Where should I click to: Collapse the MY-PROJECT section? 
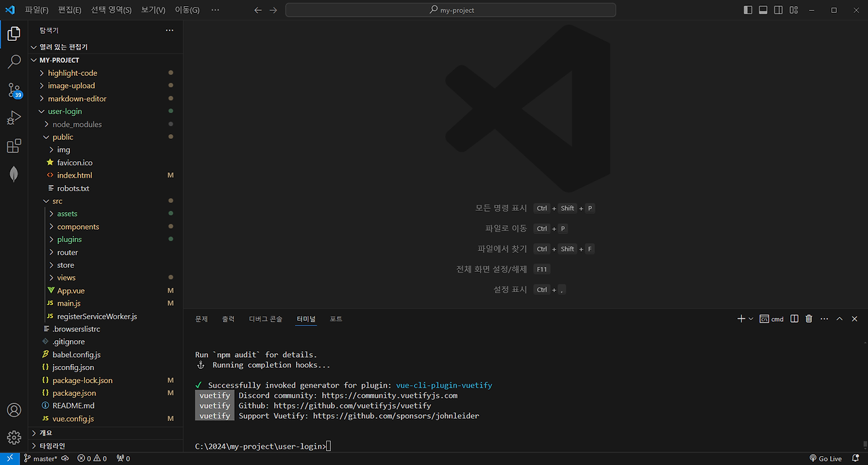(x=105, y=60)
